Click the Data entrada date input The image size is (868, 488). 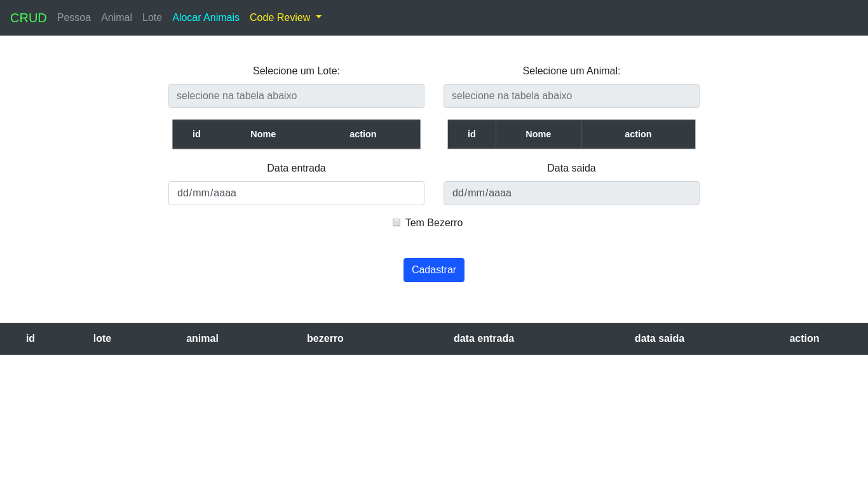pos(296,193)
